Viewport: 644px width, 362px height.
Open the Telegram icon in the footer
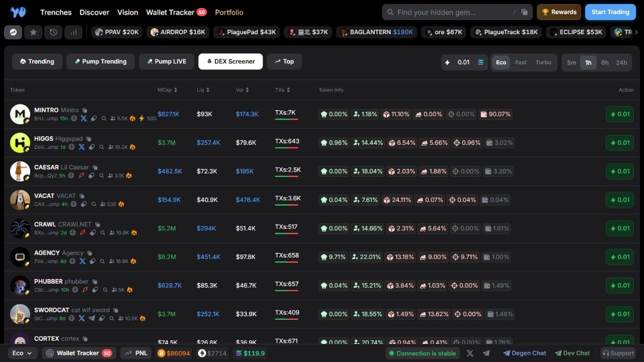486,353
